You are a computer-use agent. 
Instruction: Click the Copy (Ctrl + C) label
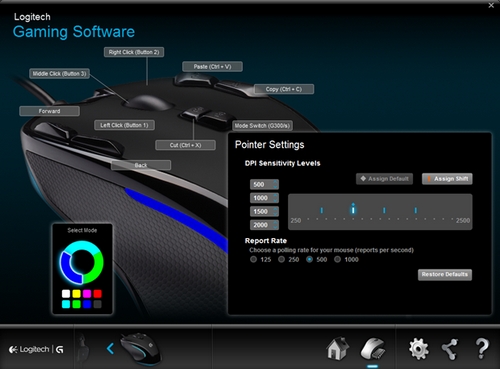(x=284, y=89)
